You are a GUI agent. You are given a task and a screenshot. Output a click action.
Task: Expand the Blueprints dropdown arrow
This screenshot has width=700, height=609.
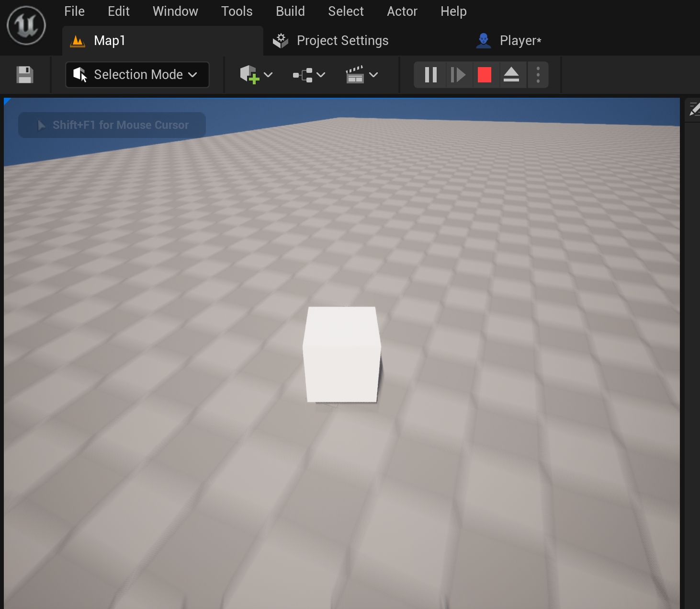321,75
